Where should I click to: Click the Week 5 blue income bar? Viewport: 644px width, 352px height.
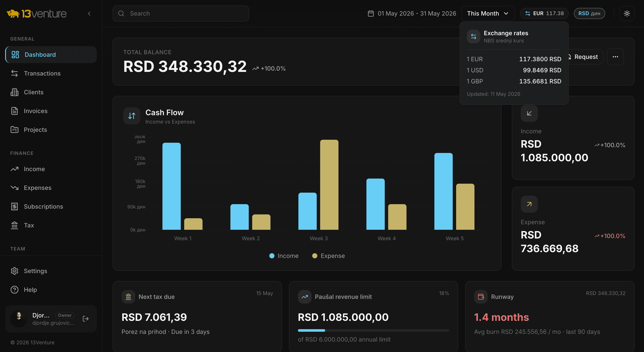coord(444,191)
